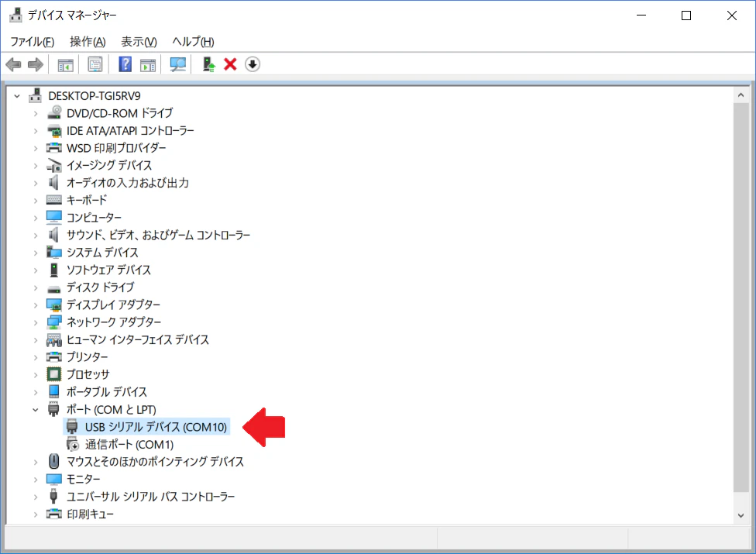Image resolution: width=756 pixels, height=554 pixels.
Task: Collapse the DESKTOP-TGI5RV9 root node
Action: pos(17,96)
